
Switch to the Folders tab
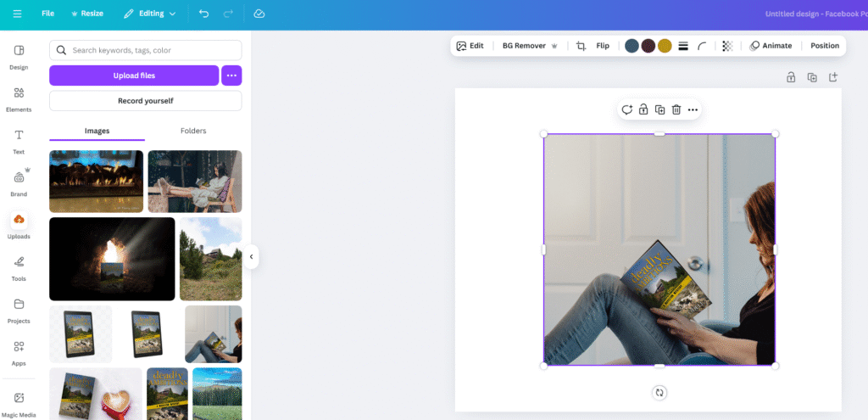193,131
